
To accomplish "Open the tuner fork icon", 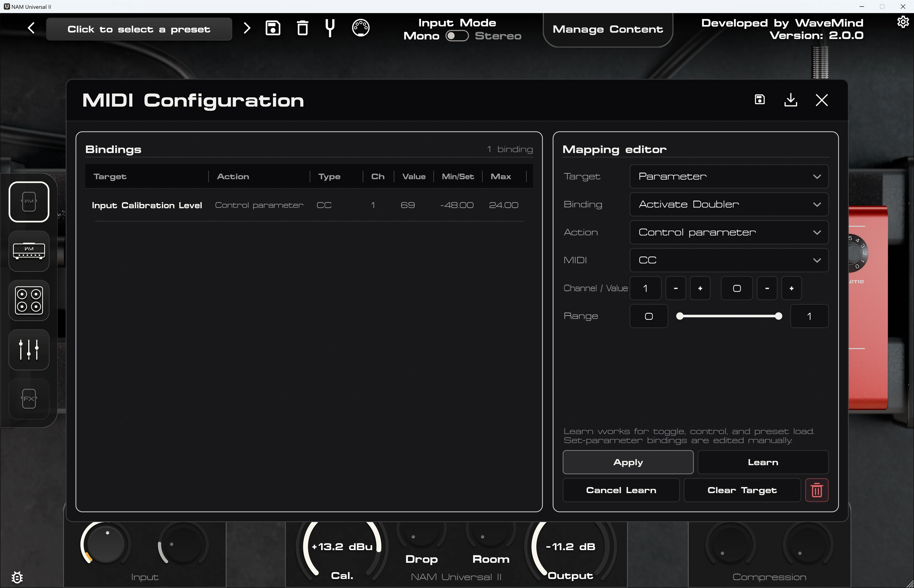I will coord(330,28).
